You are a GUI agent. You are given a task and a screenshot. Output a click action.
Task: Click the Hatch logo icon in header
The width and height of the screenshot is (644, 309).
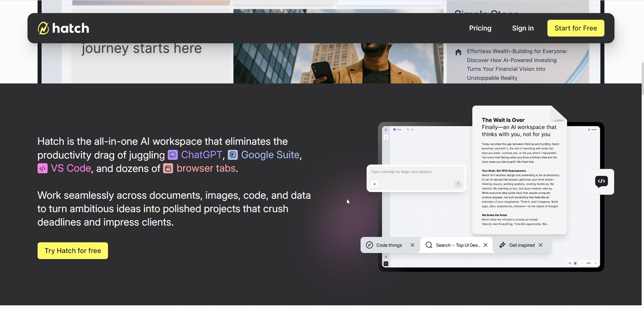click(43, 28)
